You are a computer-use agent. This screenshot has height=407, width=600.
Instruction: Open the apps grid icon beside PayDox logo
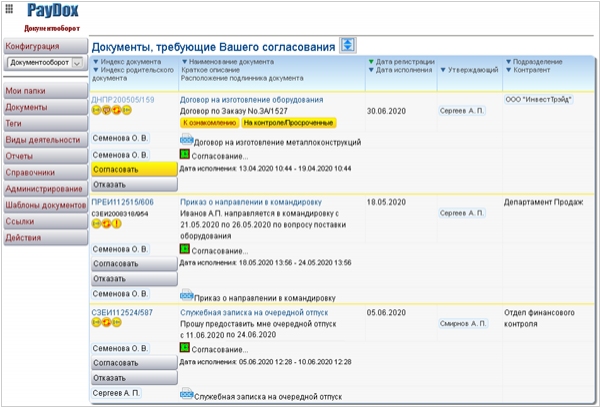click(x=9, y=8)
